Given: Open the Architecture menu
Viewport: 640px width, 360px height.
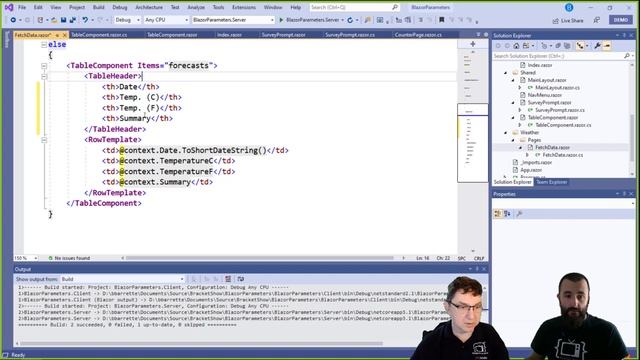Looking at the screenshot, I should click(149, 7).
